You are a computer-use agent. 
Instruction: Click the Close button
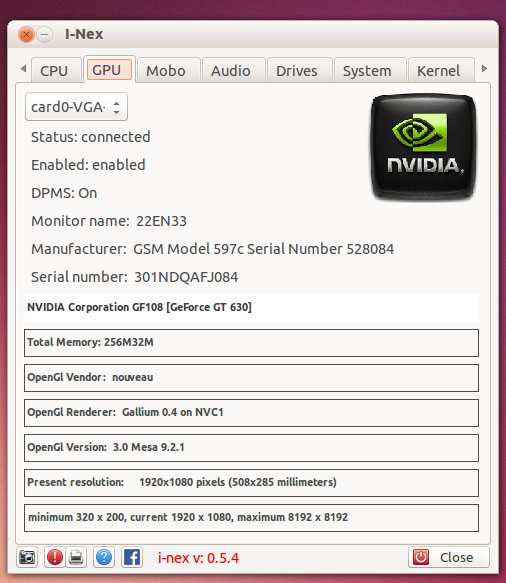tap(449, 557)
